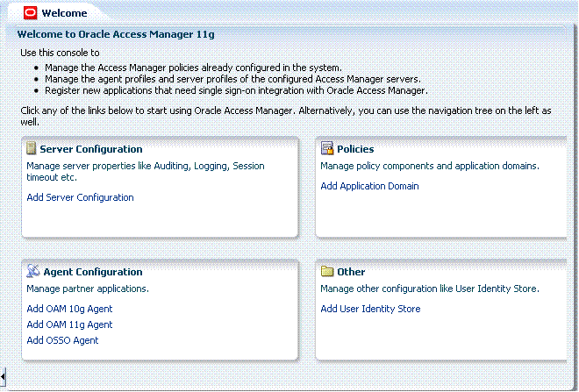Image resolution: width=579 pixels, height=392 pixels.
Task: Click the Manage policy components description text
Action: [x=430, y=166]
